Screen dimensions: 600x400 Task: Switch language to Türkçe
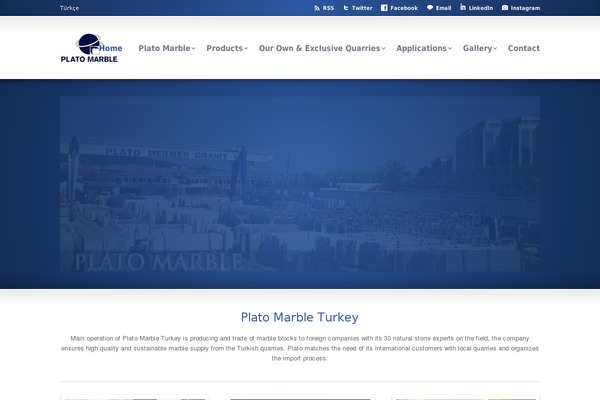pyautogui.click(x=69, y=8)
